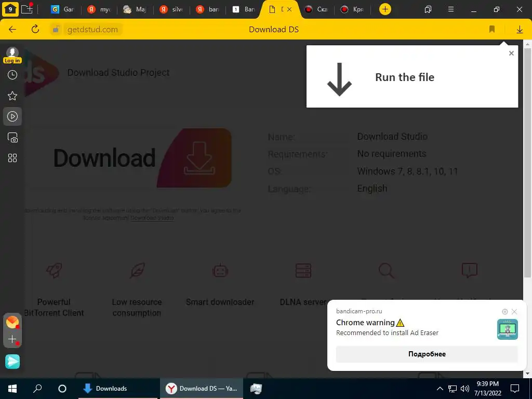Open the Download Studio license agreement link
Viewport: 532px width, 399px height.
click(x=152, y=218)
